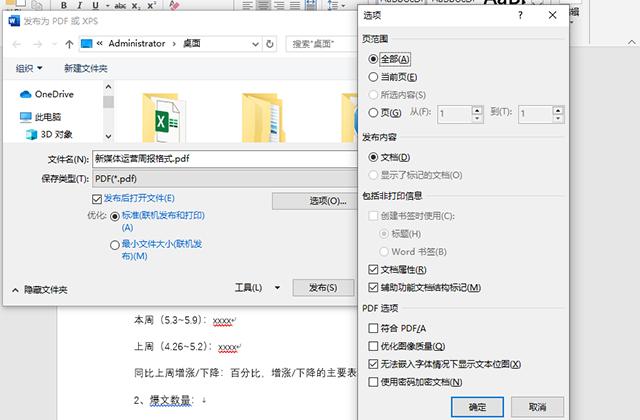Select 标准(联机发布和打印) optimization
640x420 pixels.
click(x=115, y=216)
